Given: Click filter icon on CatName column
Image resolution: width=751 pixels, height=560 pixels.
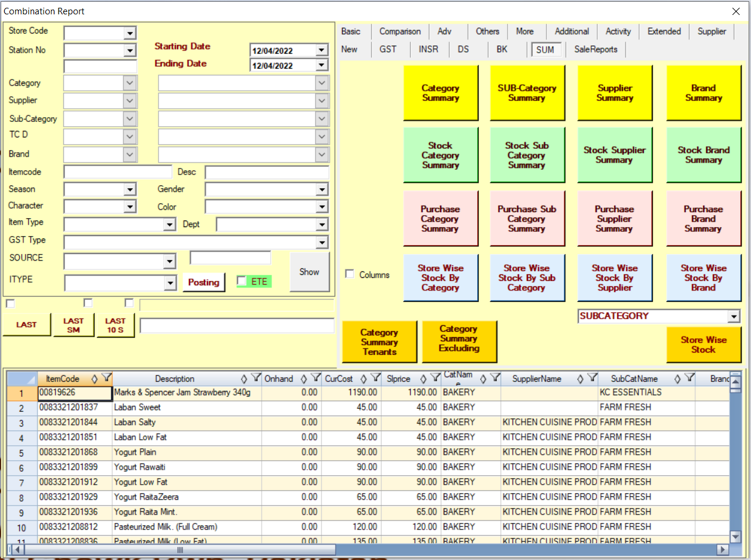Looking at the screenshot, I should pyautogui.click(x=495, y=378).
